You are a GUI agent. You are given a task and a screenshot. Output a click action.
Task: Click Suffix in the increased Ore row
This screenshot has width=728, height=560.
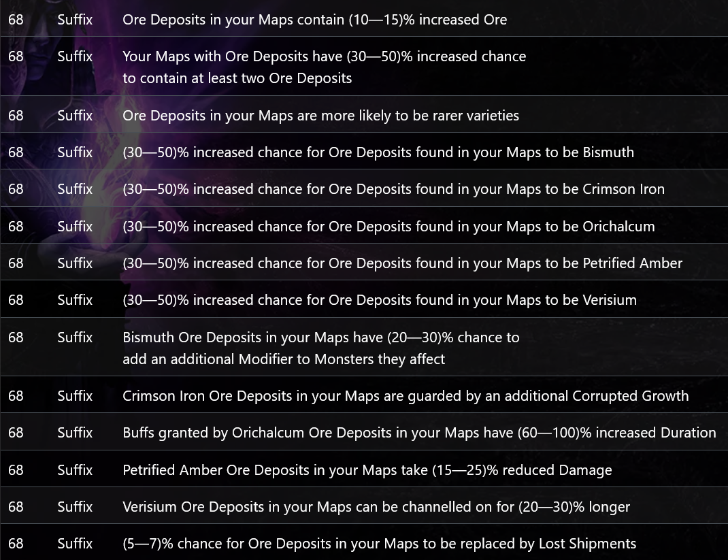(x=76, y=20)
